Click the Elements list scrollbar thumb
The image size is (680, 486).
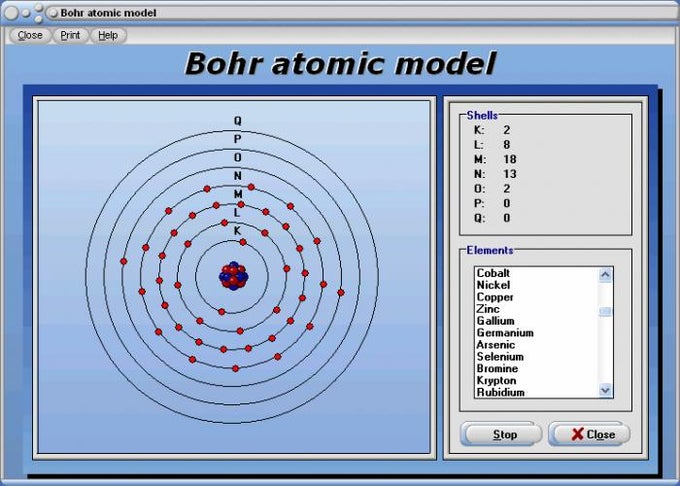pyautogui.click(x=605, y=311)
